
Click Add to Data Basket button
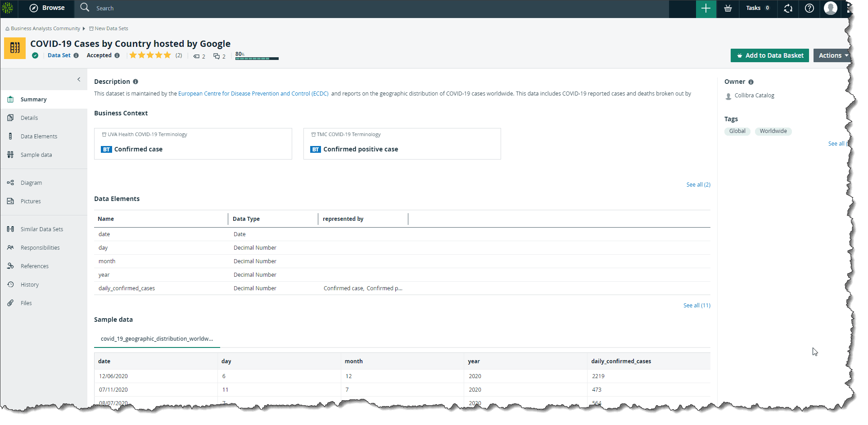coord(769,55)
